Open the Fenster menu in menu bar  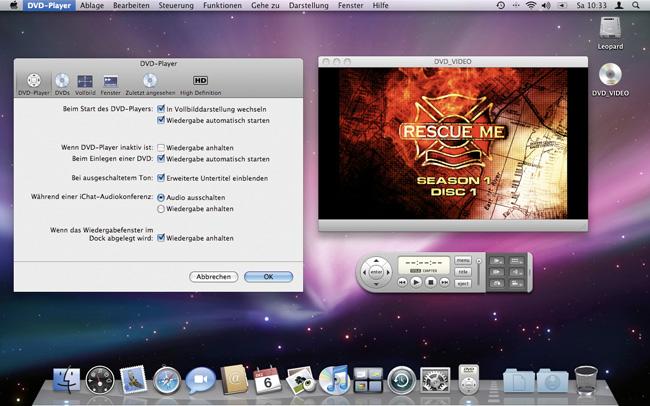[x=351, y=5]
